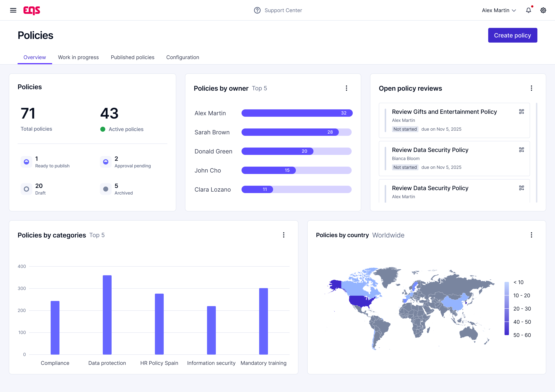
Task: Open Open policy reviews options menu
Action: (x=531, y=88)
